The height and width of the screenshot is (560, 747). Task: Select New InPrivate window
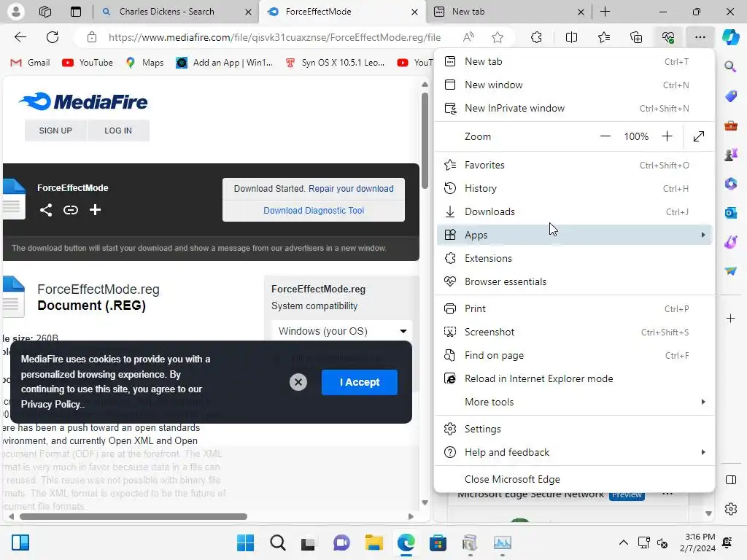(x=574, y=109)
